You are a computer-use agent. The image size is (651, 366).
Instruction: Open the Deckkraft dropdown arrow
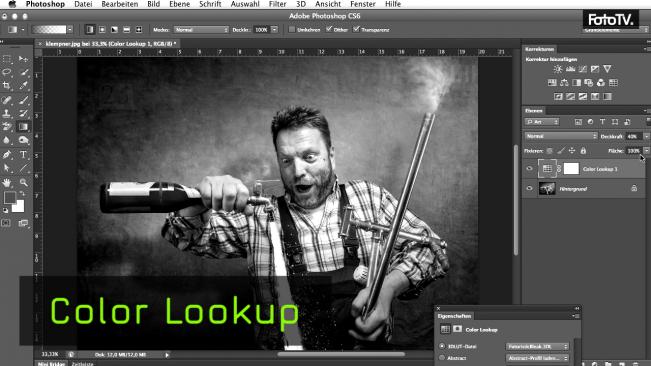(646, 136)
